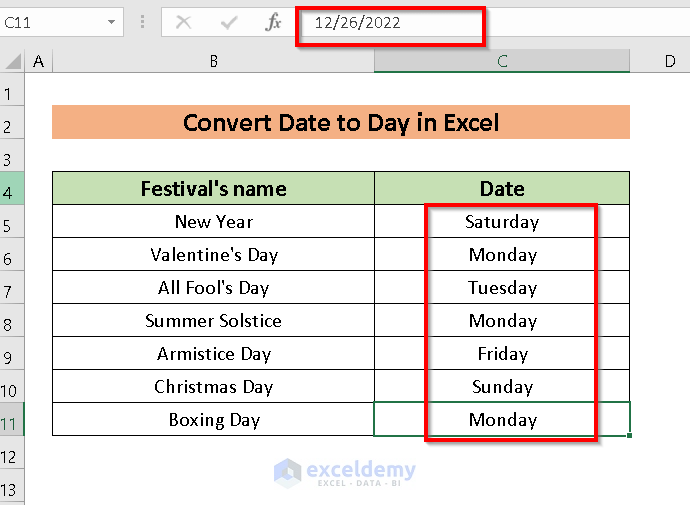Select column B header
This screenshot has height=505, width=690.
pyautogui.click(x=214, y=61)
